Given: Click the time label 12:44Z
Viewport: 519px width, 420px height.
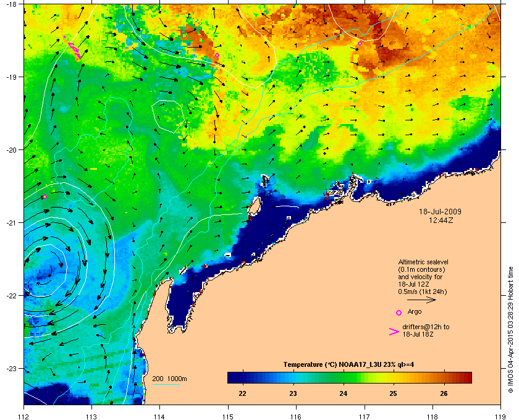Looking at the screenshot, I should (x=441, y=220).
